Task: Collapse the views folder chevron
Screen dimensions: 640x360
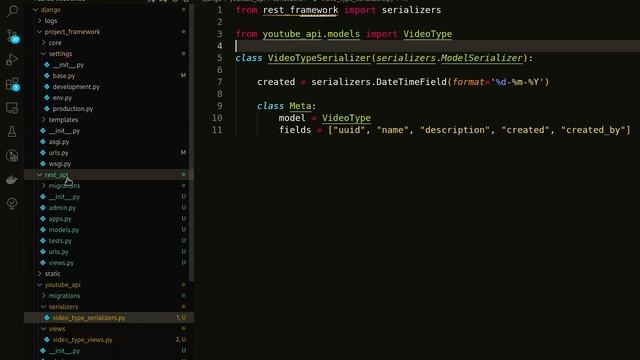Action: [44, 329]
